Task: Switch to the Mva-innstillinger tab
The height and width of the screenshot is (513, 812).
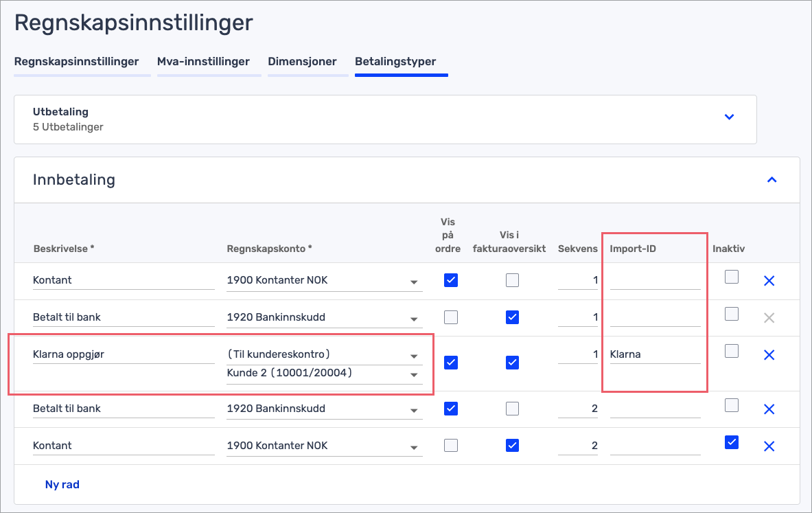Action: 203,62
